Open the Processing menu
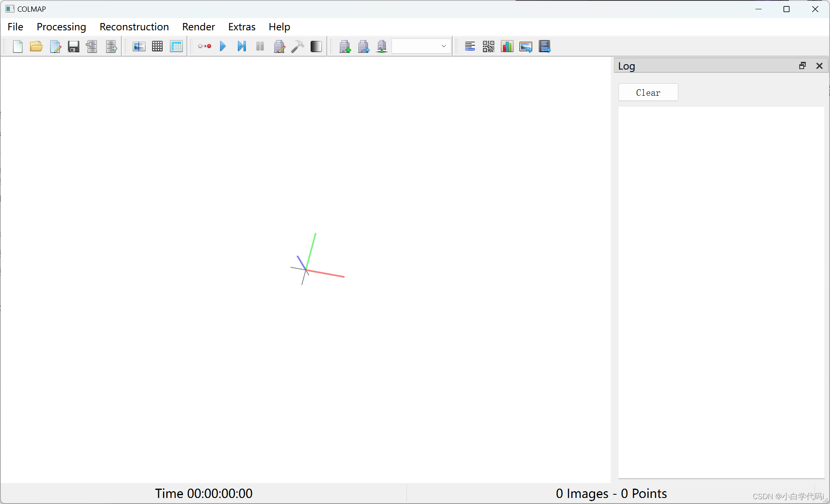 61,27
